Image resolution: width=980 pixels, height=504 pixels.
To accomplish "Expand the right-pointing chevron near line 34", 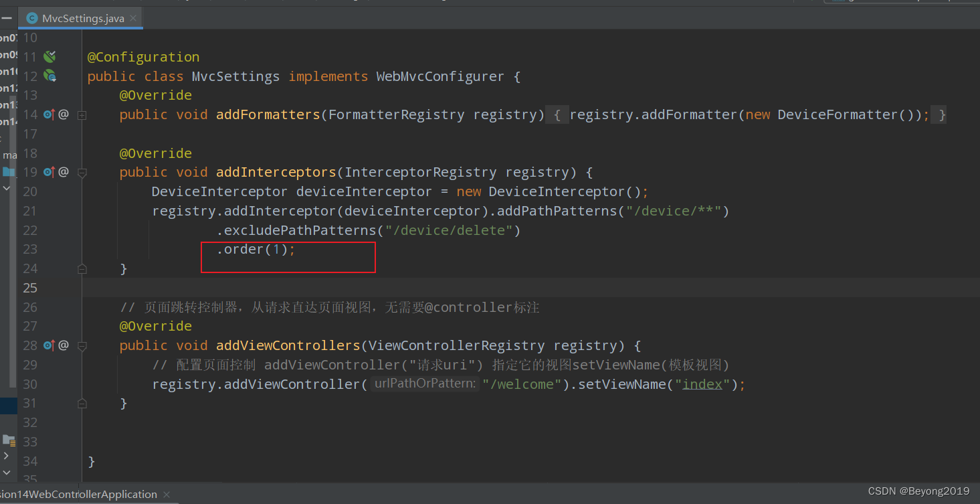I will point(6,456).
